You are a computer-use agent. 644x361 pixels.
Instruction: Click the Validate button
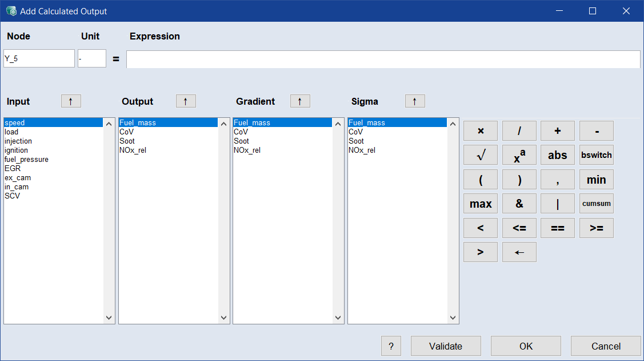pyautogui.click(x=446, y=346)
